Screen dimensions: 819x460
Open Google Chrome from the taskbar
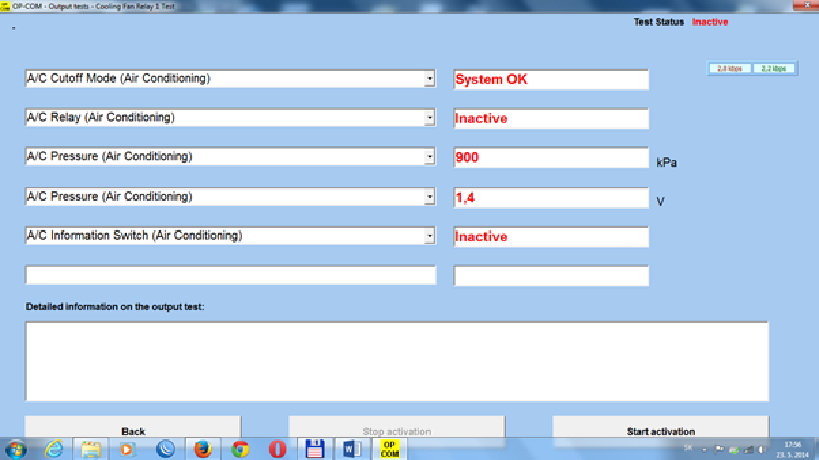(239, 449)
